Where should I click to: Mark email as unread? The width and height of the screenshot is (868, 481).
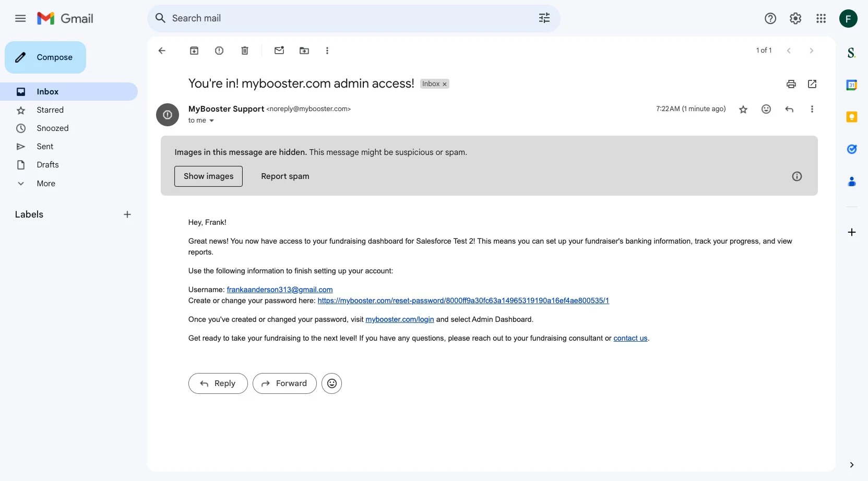click(279, 51)
